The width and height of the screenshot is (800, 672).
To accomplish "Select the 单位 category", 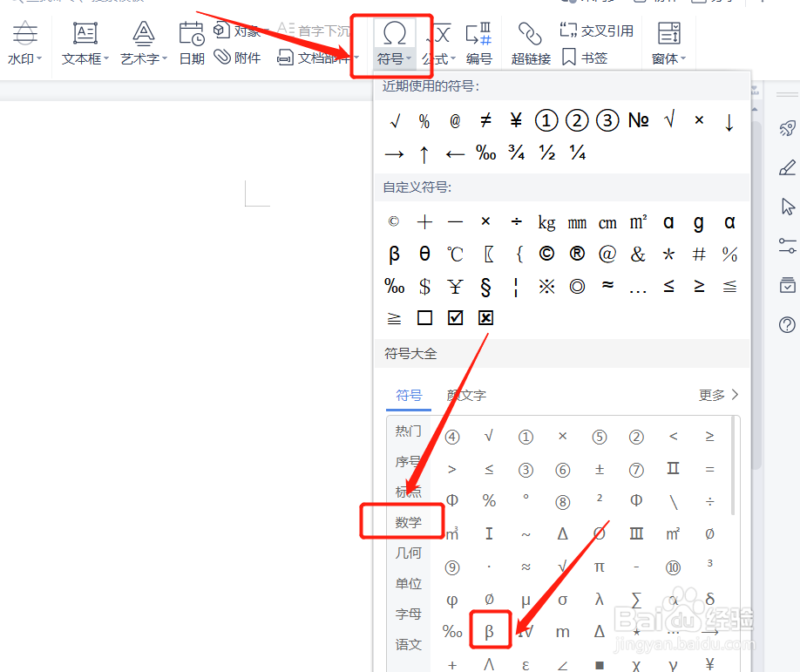I will tap(408, 584).
